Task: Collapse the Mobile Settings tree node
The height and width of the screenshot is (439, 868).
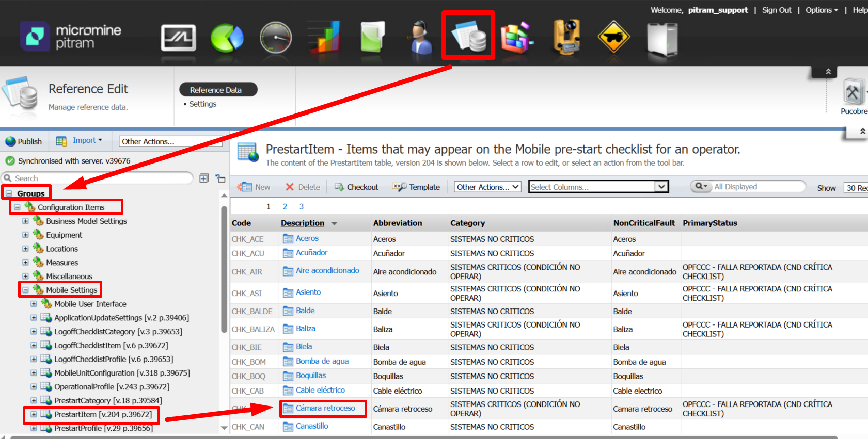Action: point(25,290)
